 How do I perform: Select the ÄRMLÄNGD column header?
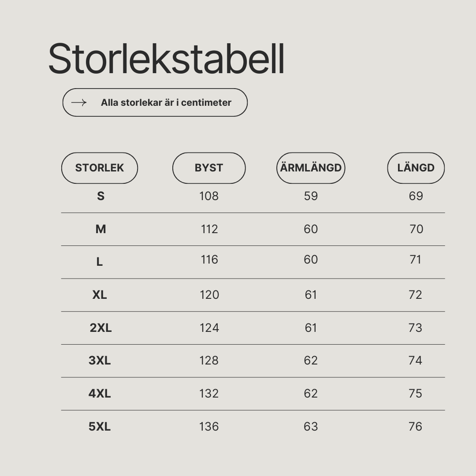click(x=311, y=168)
